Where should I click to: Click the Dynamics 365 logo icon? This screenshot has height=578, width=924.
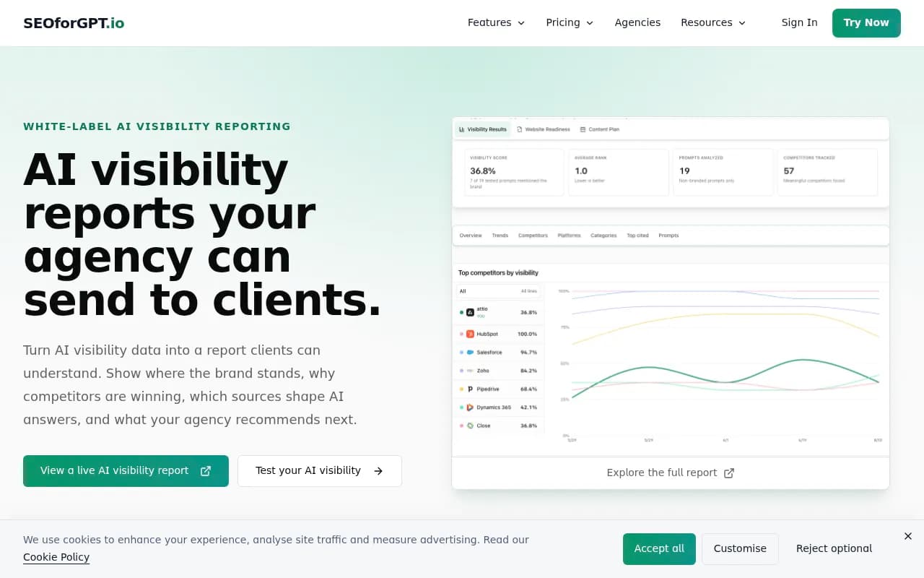(470, 407)
